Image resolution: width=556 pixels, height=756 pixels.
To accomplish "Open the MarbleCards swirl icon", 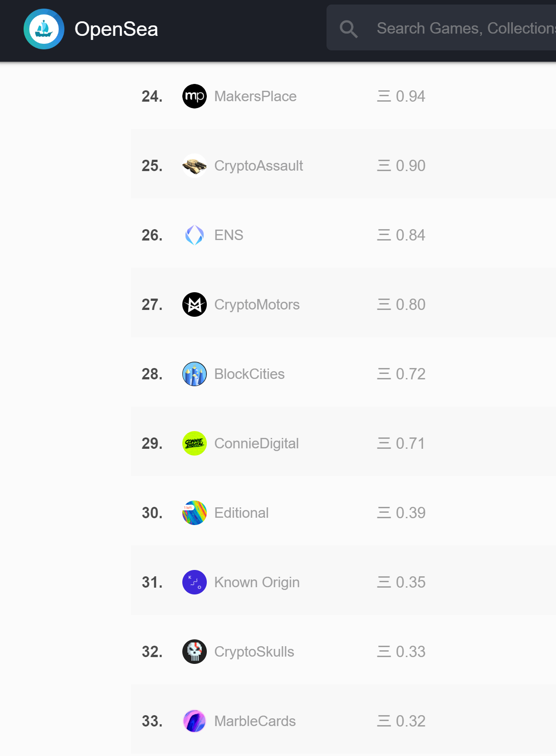I will click(x=195, y=721).
